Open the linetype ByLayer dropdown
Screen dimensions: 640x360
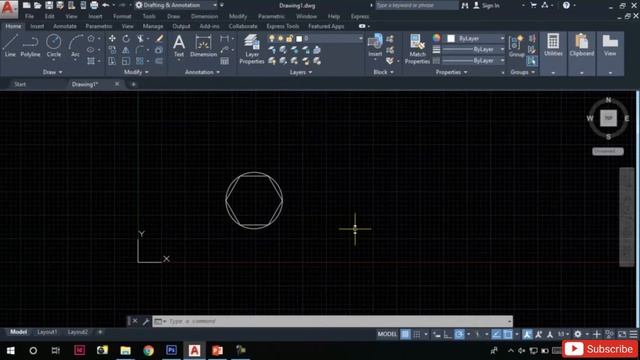click(473, 60)
